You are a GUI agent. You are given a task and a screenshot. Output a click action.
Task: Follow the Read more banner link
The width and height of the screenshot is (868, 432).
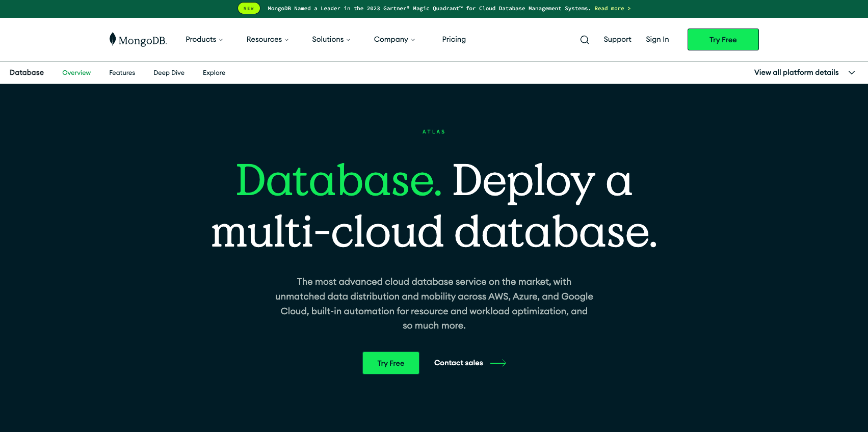click(613, 8)
